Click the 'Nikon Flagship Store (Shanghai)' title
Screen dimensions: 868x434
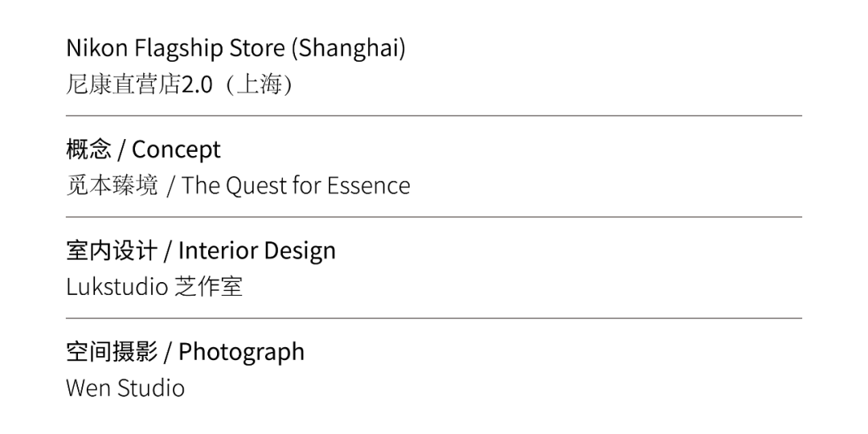(x=235, y=48)
